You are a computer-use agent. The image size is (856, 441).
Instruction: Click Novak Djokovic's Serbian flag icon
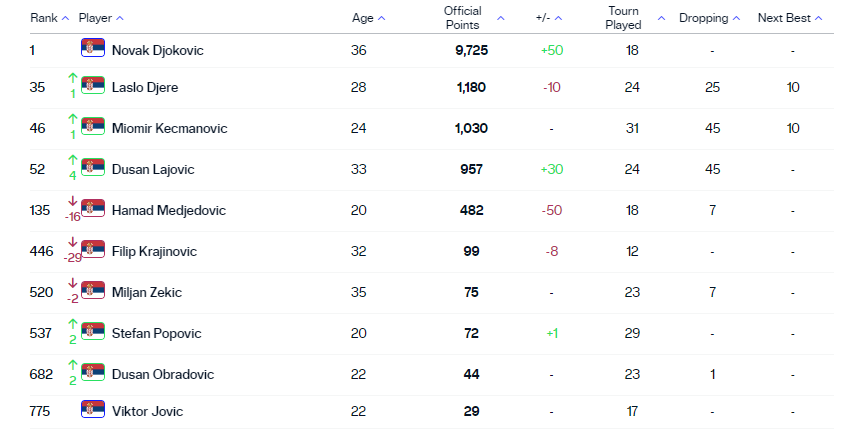(93, 49)
